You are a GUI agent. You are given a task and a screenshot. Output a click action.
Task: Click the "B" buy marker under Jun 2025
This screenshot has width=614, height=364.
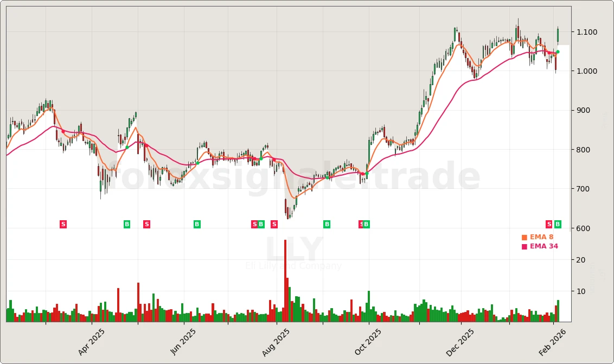click(x=196, y=223)
